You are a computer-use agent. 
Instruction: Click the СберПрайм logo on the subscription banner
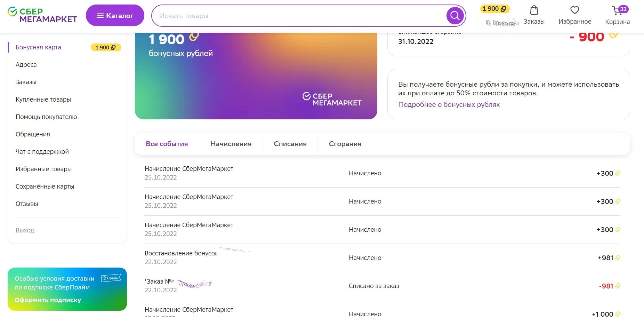pos(111,278)
